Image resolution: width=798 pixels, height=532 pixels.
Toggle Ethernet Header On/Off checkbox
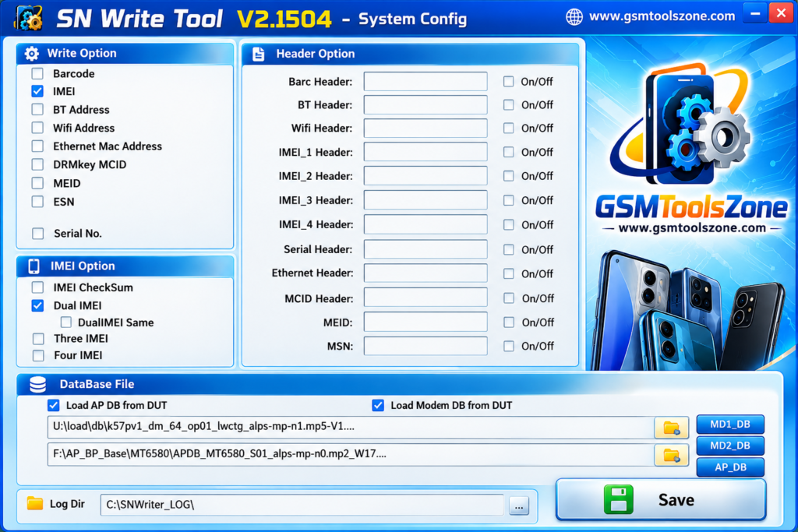click(508, 273)
